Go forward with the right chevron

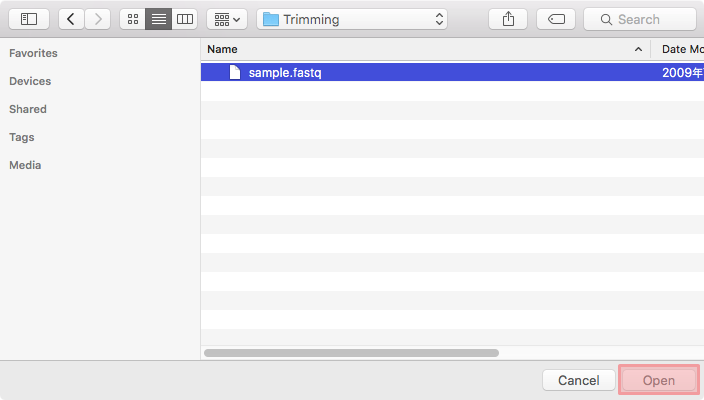[x=98, y=19]
